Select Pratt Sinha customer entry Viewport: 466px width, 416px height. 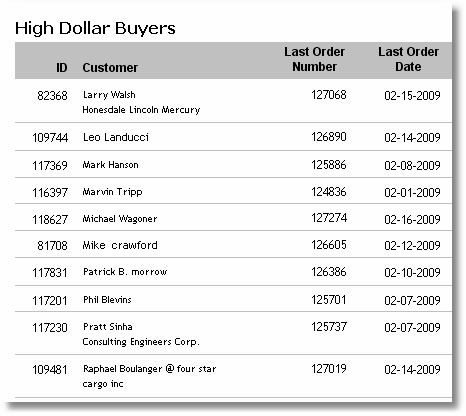108,327
